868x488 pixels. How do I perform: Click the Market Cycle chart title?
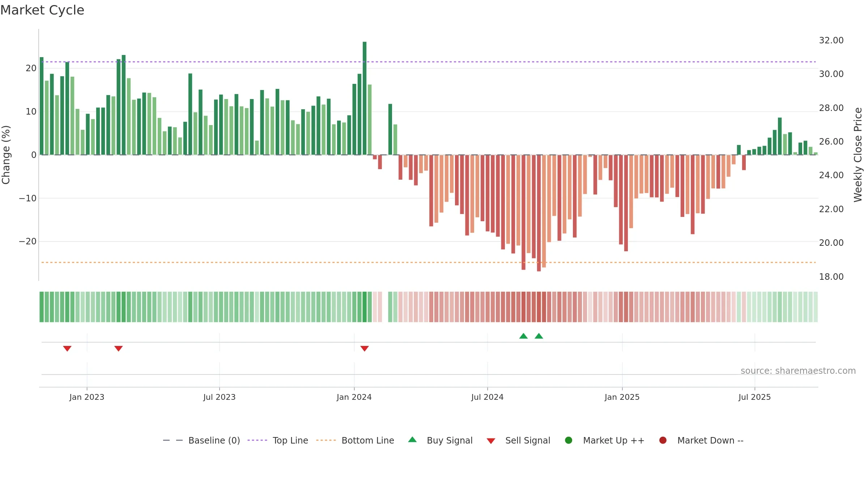point(42,10)
